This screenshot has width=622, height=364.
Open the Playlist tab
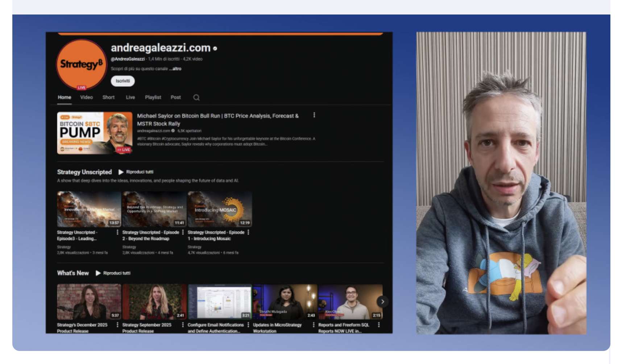[x=153, y=98]
